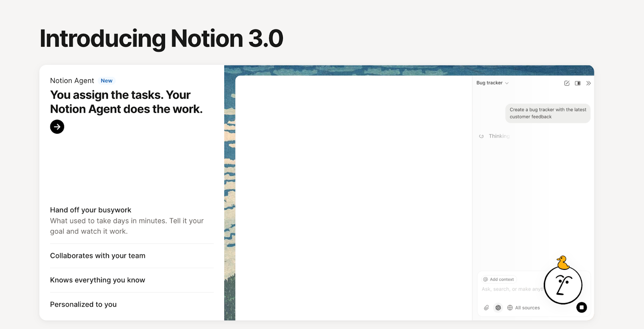Click the Add context button
644x329 pixels.
click(499, 279)
